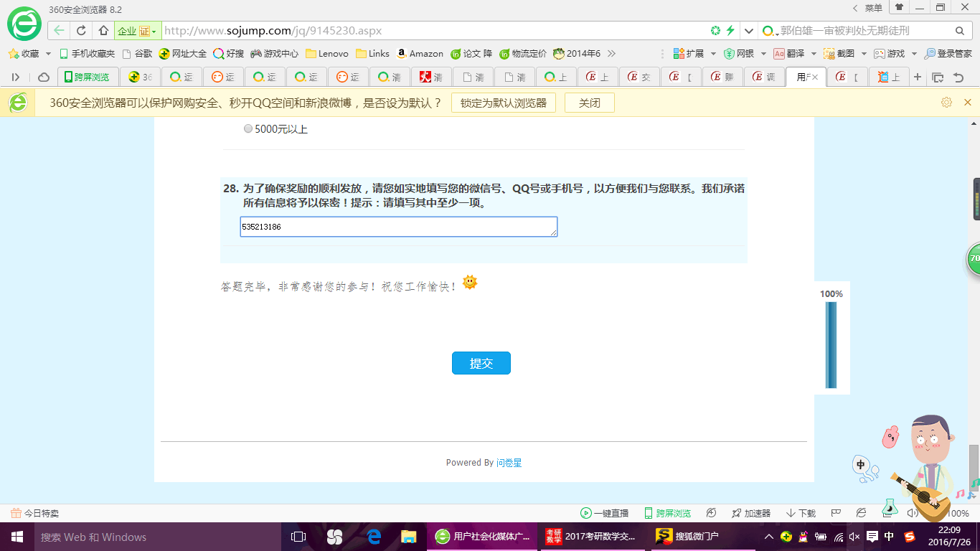Switch to the tab labeled 36
Screen dimensions: 980x551
coord(141,77)
